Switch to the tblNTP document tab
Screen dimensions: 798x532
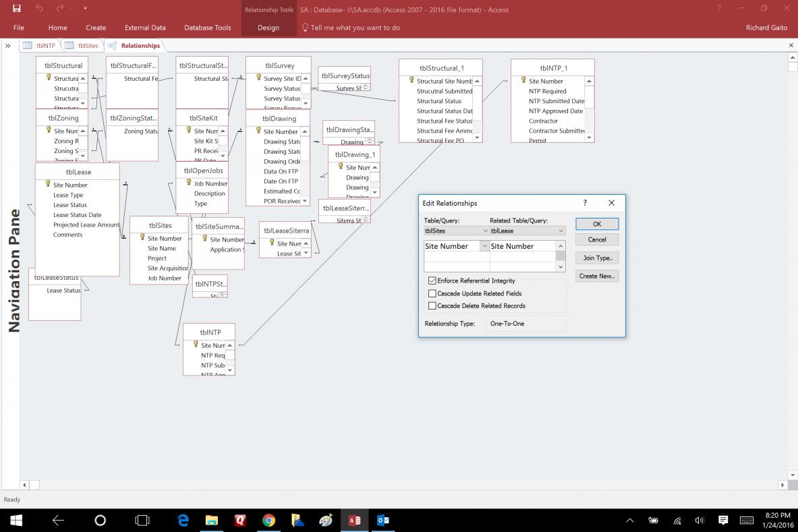pos(40,45)
